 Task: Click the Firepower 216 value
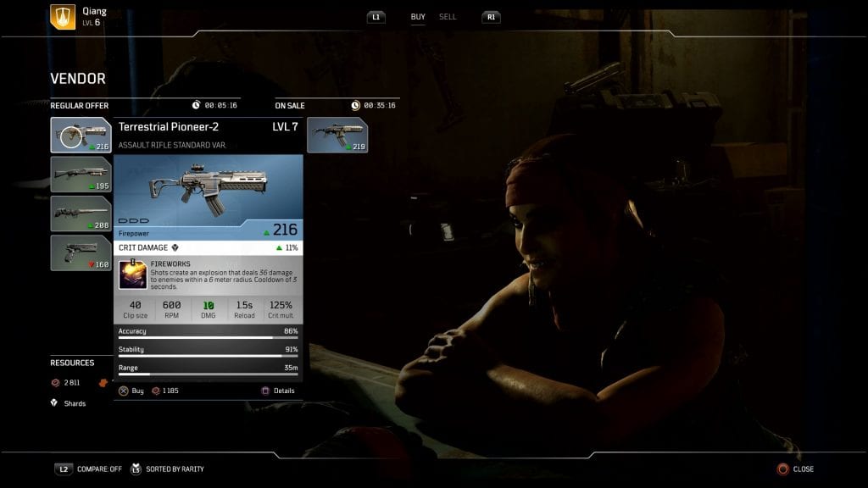285,230
